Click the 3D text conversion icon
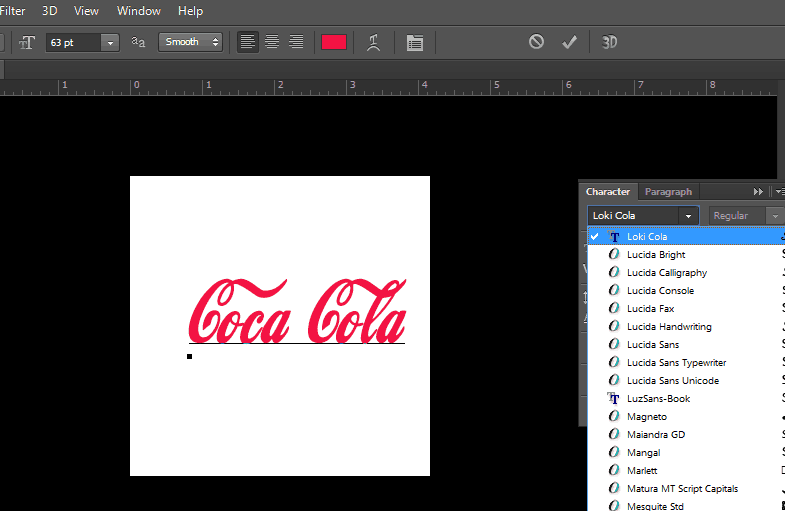 point(609,42)
